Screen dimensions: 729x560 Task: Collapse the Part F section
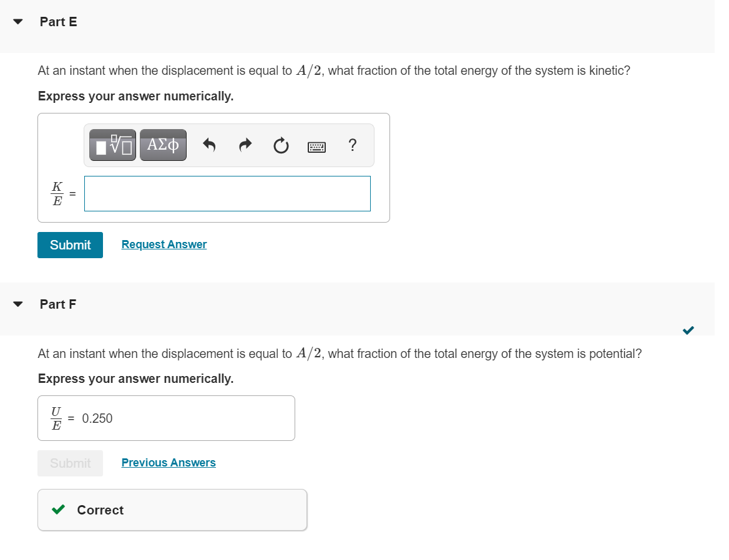click(17, 304)
